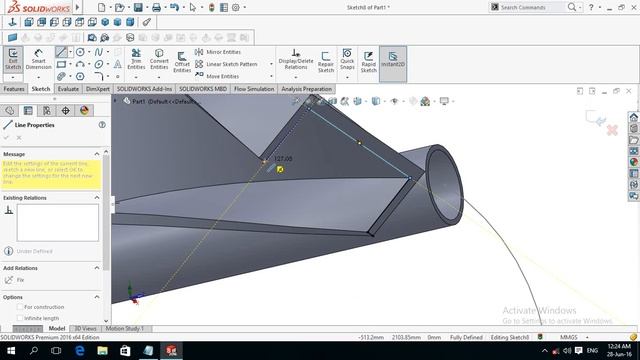Select the Circle sketch tool
Viewport: 640px width, 360px height.
[80, 52]
